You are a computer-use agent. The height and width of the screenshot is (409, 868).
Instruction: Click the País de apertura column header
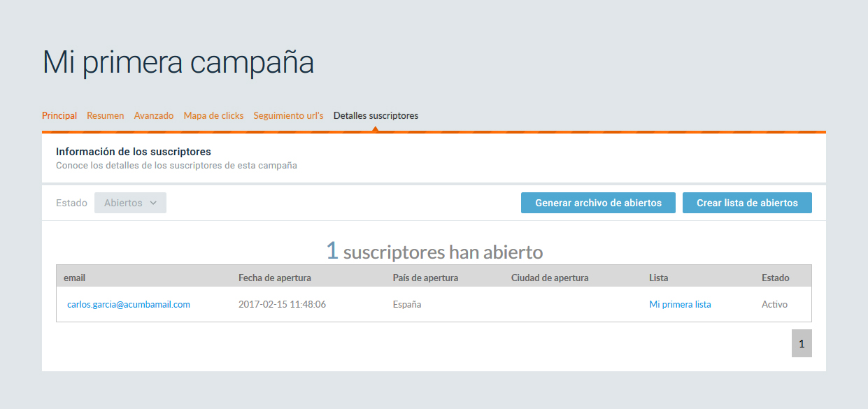425,278
